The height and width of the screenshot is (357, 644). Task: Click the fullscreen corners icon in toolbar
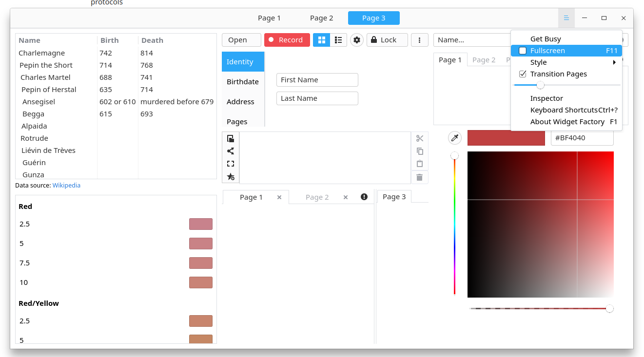pos(231,164)
